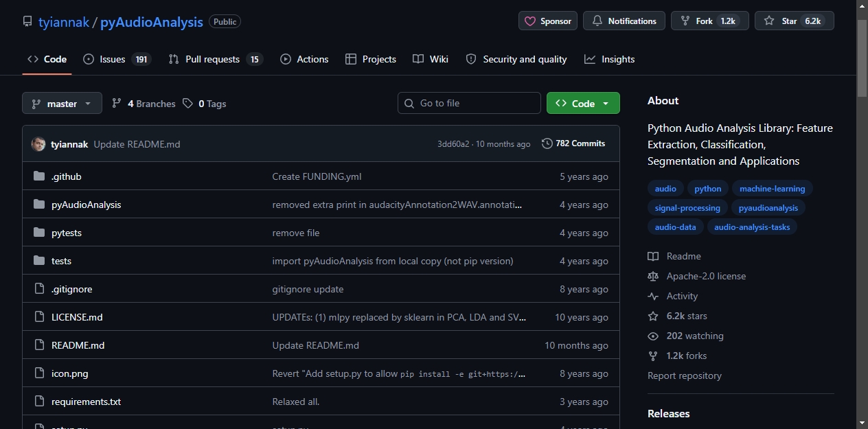Click the Report repository link
868x429 pixels.
pyautogui.click(x=685, y=375)
